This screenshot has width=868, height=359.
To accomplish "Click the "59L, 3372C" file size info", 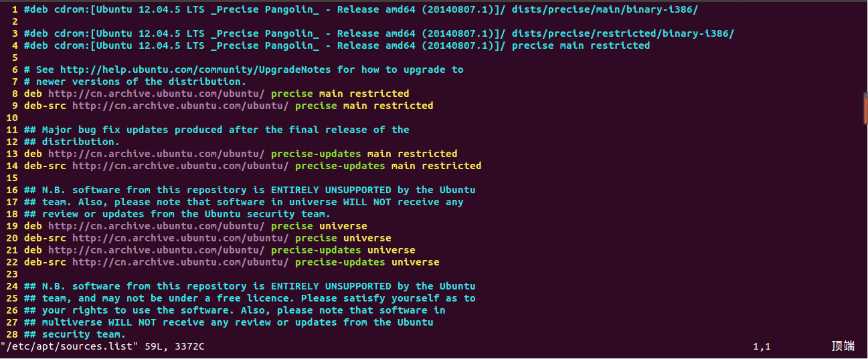I will click(x=175, y=346).
